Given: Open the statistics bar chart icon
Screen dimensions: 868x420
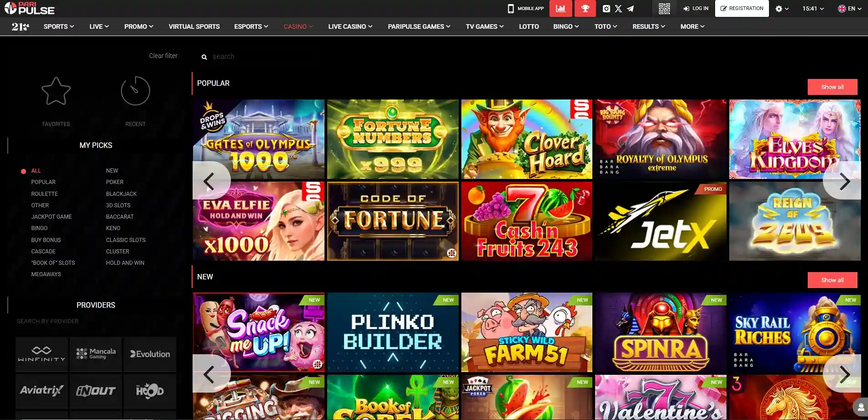Looking at the screenshot, I should point(560,9).
